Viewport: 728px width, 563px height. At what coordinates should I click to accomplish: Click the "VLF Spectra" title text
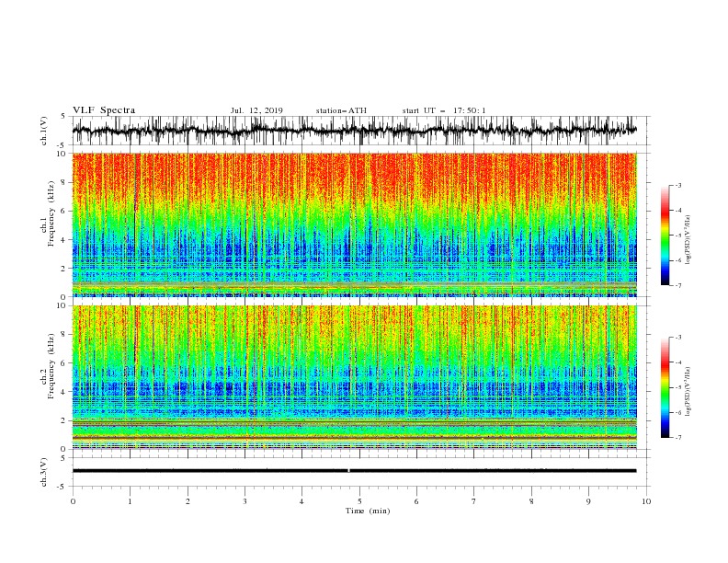pos(104,110)
